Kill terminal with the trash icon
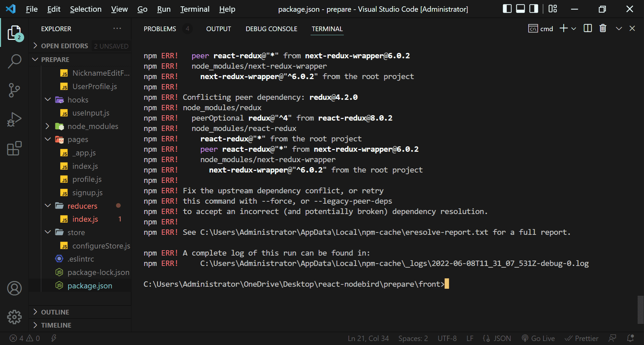This screenshot has width=644, height=345. point(603,28)
